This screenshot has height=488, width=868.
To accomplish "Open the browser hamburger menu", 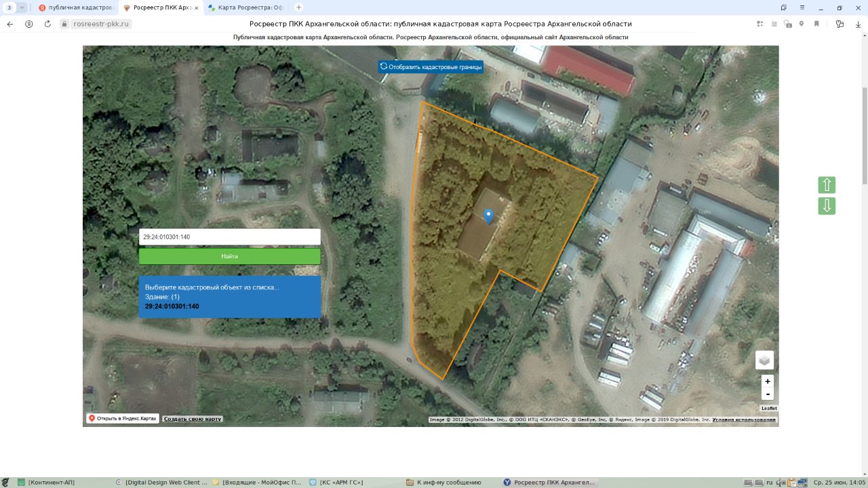I will pyautogui.click(x=803, y=7).
